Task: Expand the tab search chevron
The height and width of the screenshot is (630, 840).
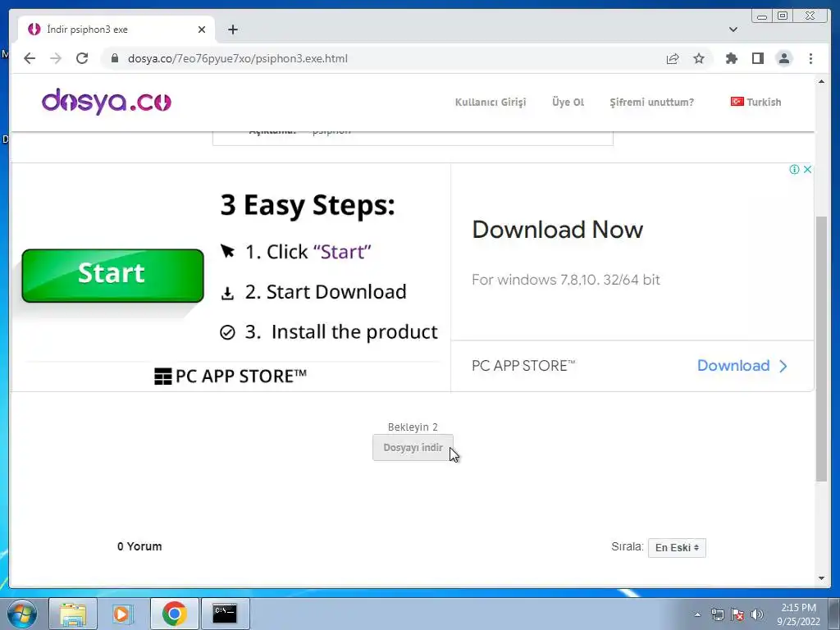Action: coord(733,30)
